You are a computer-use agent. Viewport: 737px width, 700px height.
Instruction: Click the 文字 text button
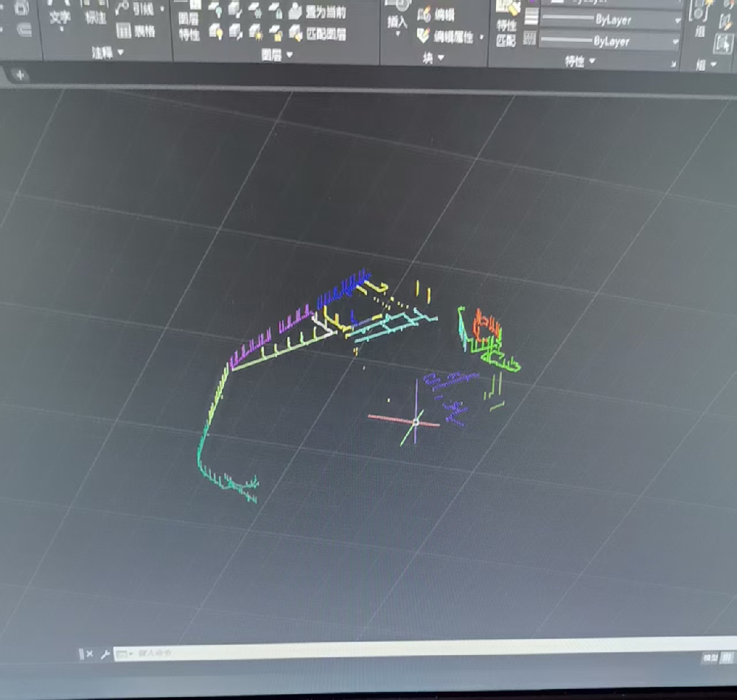60,18
